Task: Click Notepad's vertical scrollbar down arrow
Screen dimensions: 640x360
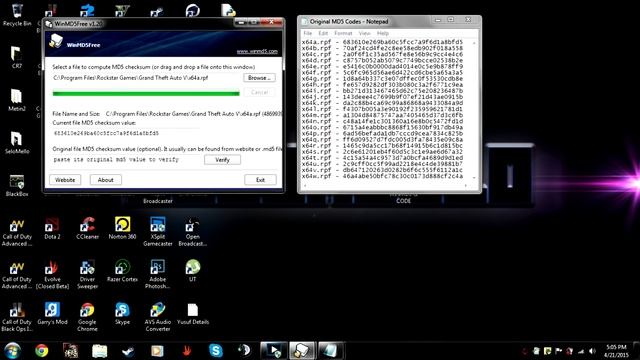Action: (x=474, y=178)
